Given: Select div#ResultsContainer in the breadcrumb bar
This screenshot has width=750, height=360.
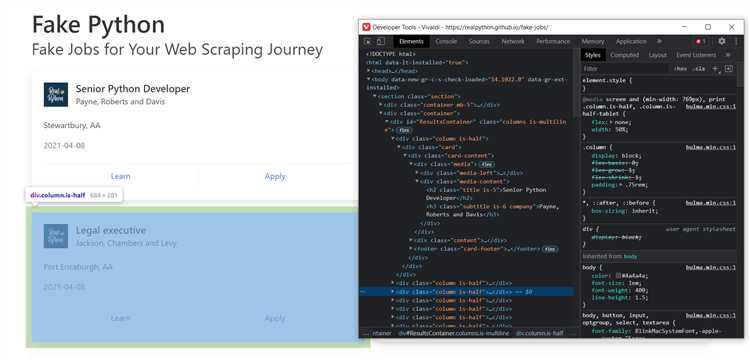Looking at the screenshot, I should point(453,333).
